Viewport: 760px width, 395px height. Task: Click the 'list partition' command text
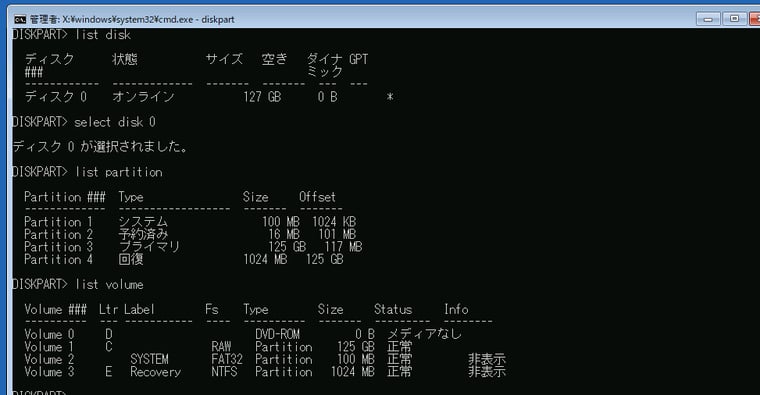click(119, 172)
